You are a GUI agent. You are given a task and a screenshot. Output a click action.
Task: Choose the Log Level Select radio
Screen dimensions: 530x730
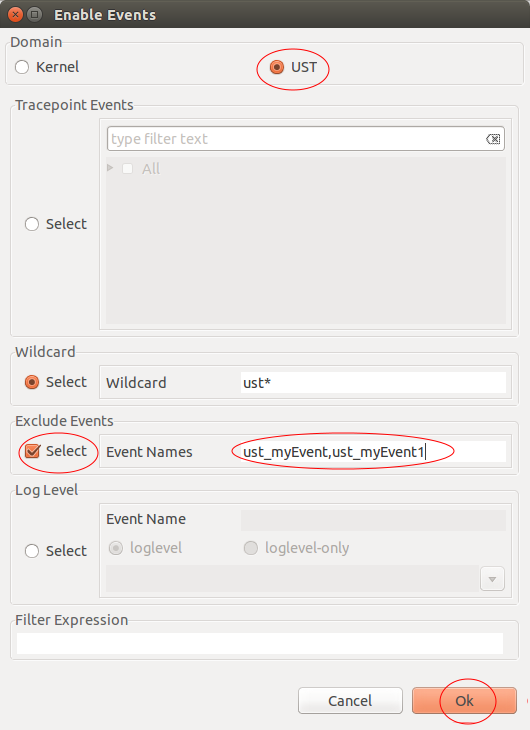click(x=32, y=551)
